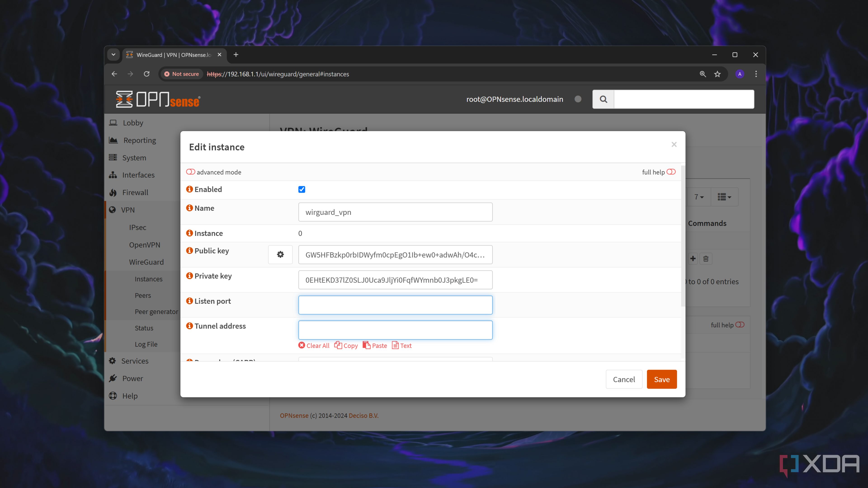Close the Edit instance dialog with X
This screenshot has width=868, height=488.
click(x=674, y=145)
